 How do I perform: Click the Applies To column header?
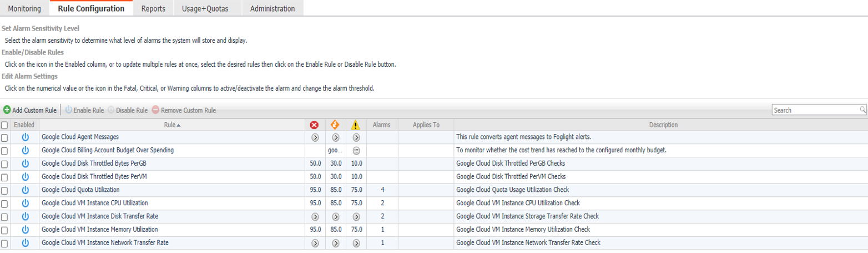point(426,125)
